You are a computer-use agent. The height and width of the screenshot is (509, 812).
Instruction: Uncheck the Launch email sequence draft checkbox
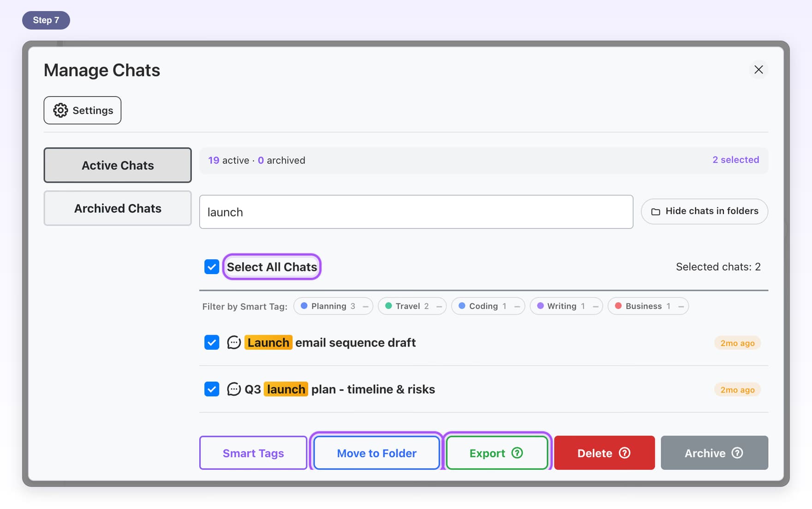212,342
